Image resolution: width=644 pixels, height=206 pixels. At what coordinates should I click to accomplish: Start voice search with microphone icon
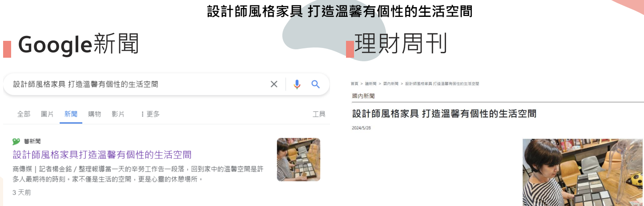tap(297, 84)
